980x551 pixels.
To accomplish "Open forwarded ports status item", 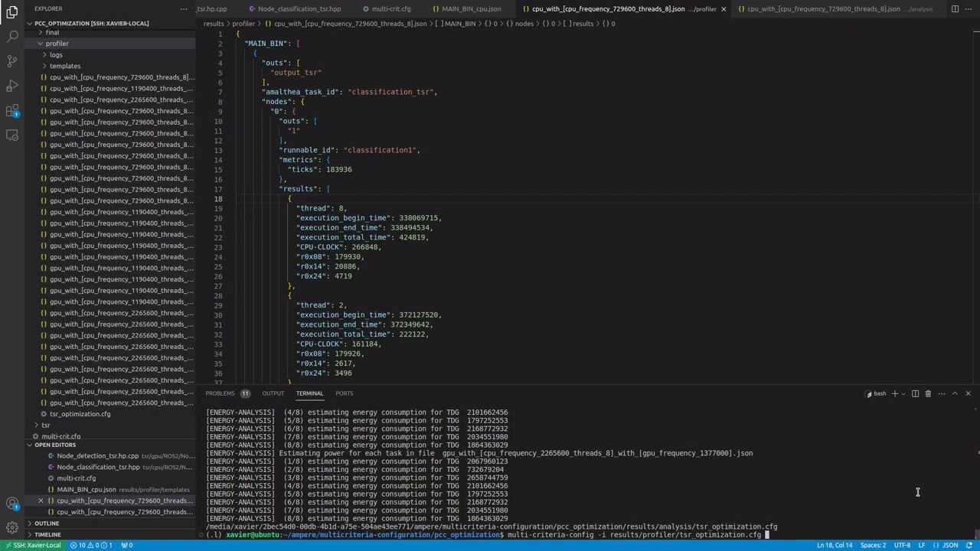I will pyautogui.click(x=126, y=545).
